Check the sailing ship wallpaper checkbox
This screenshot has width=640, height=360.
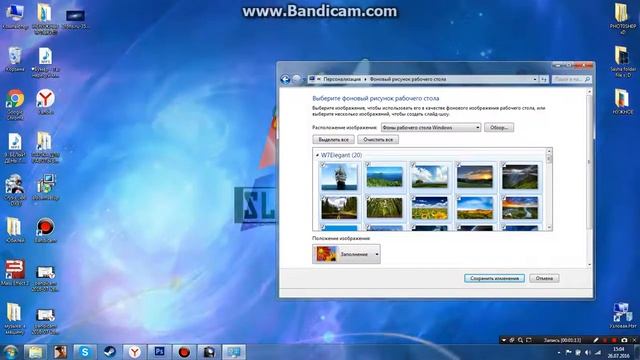pos(324,164)
